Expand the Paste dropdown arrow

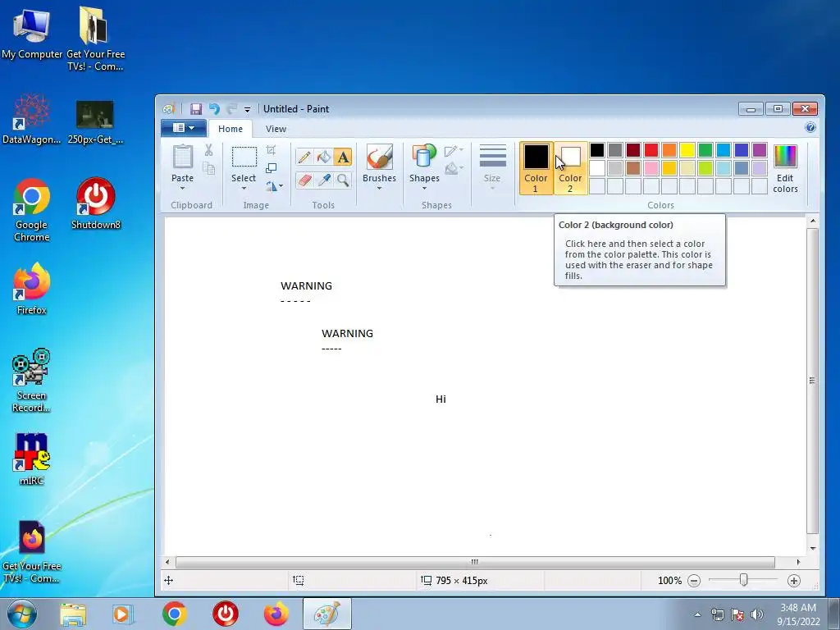pos(182,188)
